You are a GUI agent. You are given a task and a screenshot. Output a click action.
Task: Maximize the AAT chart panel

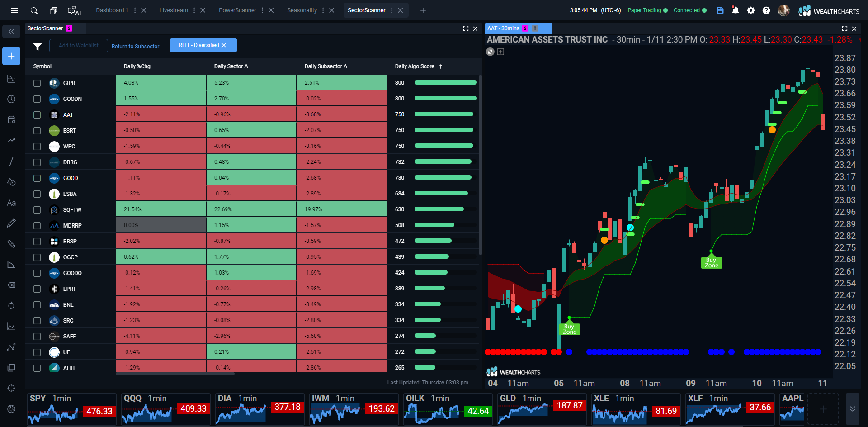(844, 28)
